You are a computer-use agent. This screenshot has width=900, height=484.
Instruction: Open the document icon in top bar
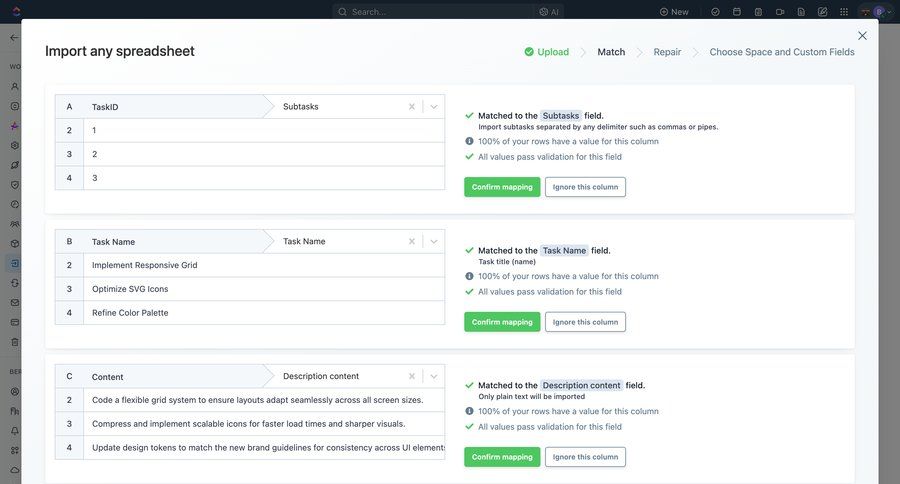[801, 11]
